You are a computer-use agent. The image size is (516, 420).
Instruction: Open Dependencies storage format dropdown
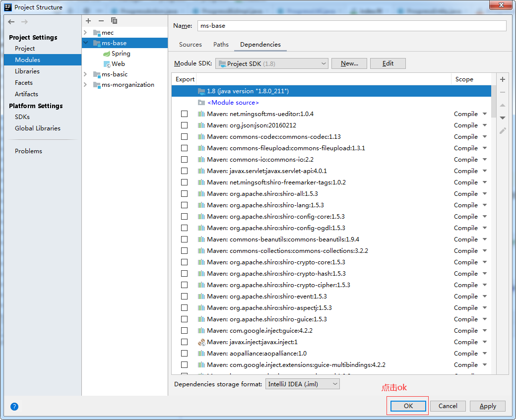coord(303,384)
